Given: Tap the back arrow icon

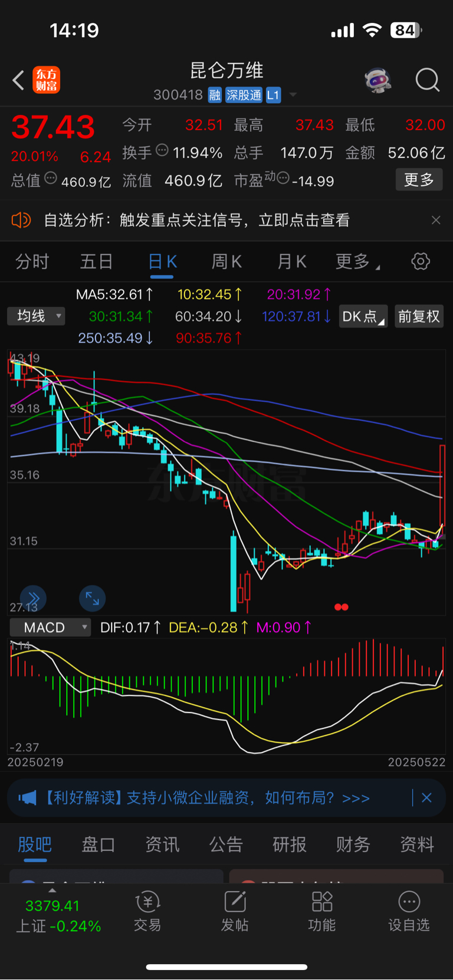Looking at the screenshot, I should [x=18, y=80].
